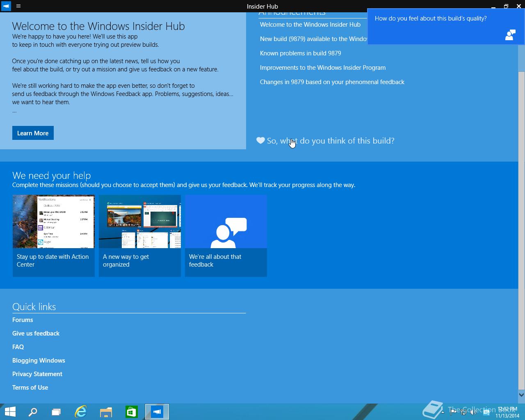Open 'Improvements to the Windows Insider Program'
525x420 pixels.
tap(323, 68)
